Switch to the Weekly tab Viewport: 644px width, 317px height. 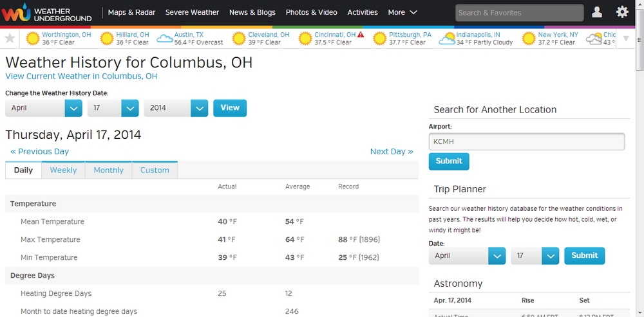pyautogui.click(x=63, y=170)
